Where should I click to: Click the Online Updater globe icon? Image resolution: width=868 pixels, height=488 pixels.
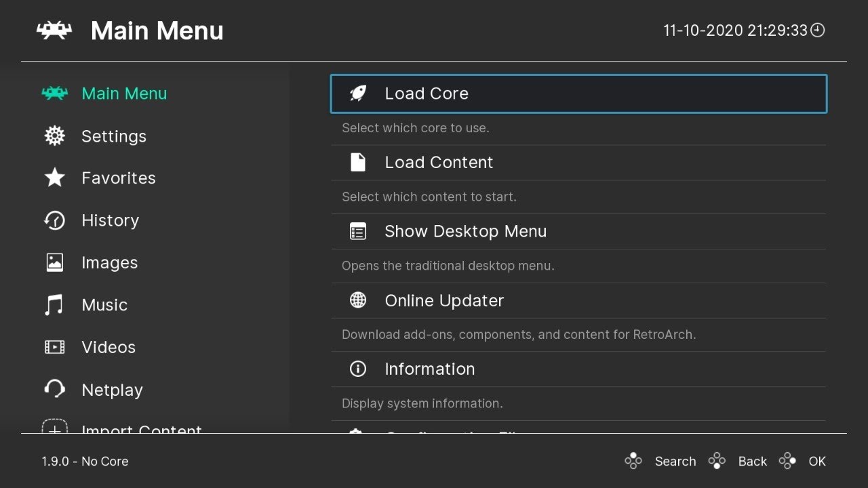point(358,300)
